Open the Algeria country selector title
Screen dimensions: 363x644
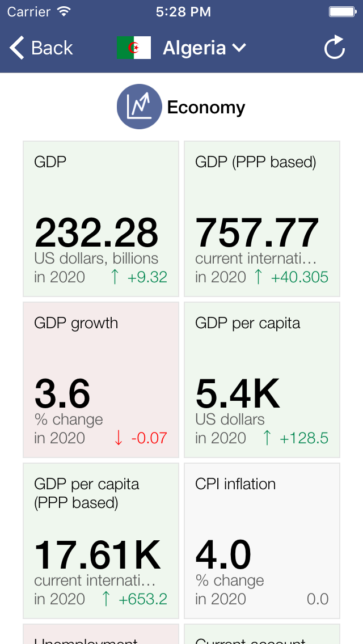pos(195,48)
